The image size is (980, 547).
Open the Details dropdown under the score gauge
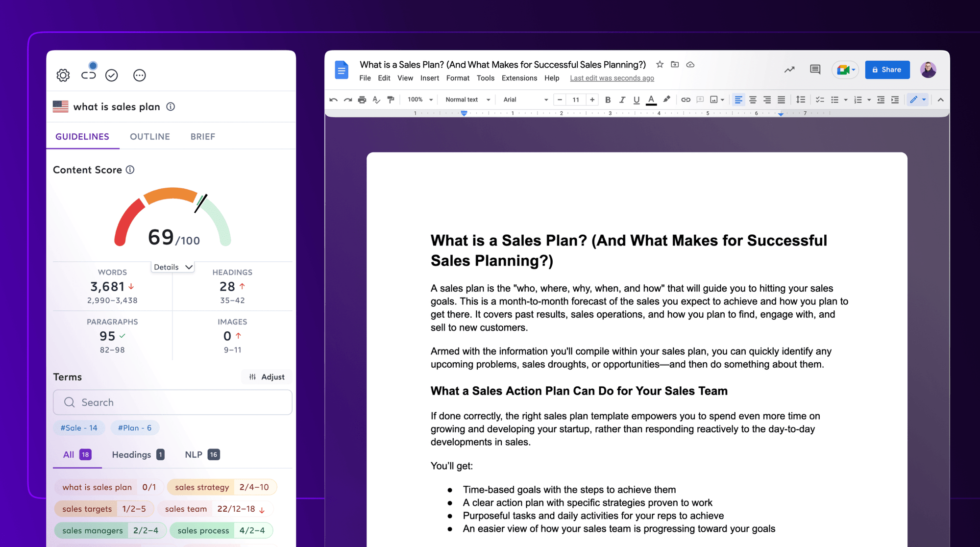(172, 267)
